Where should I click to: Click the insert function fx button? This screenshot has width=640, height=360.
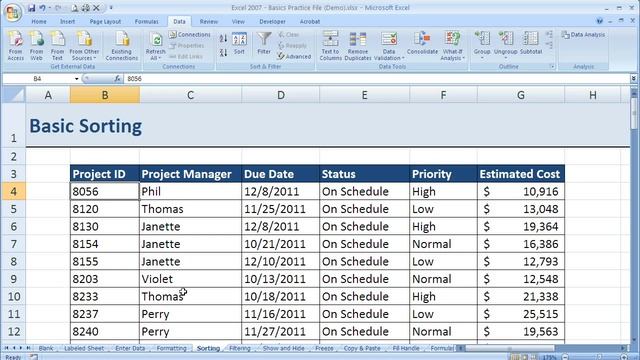coord(117,78)
